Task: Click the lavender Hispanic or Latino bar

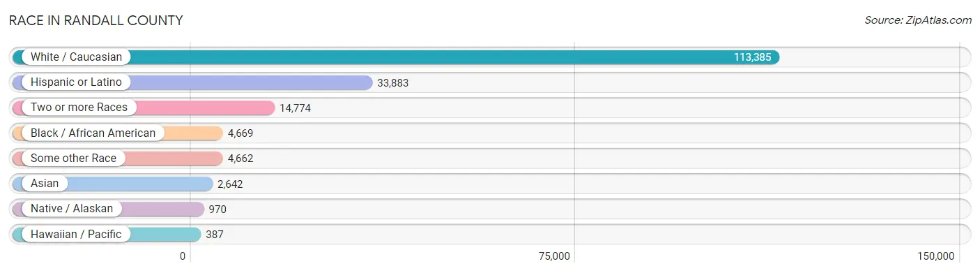Action: pyautogui.click(x=192, y=82)
